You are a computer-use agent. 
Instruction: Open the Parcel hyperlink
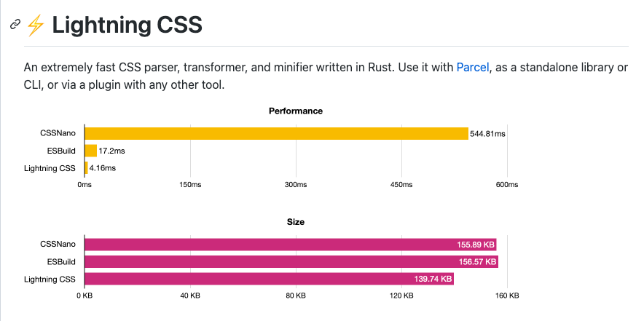(472, 67)
